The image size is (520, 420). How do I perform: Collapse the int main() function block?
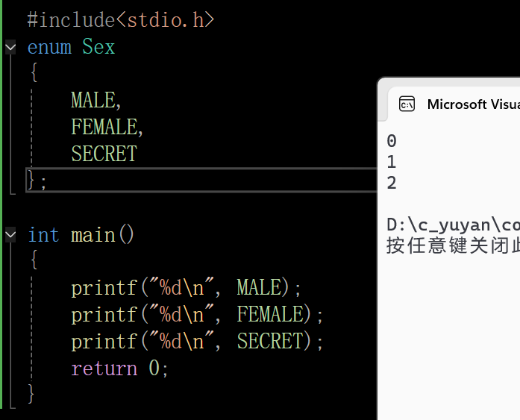(10, 235)
